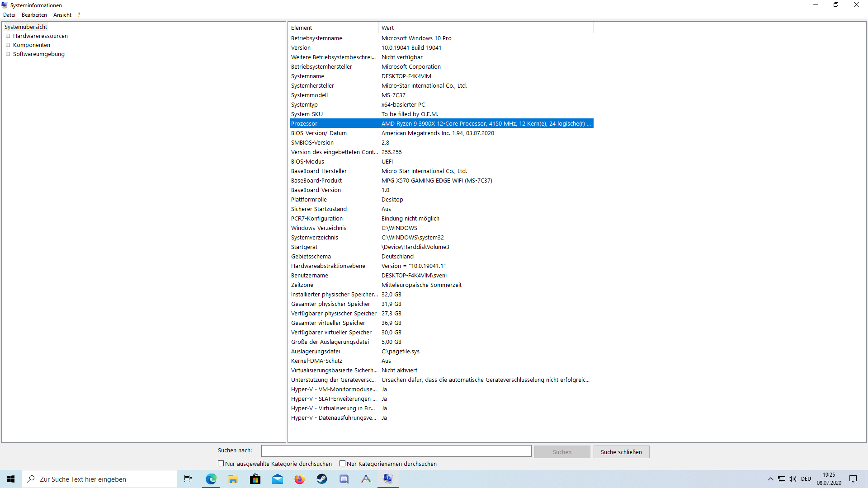The width and height of the screenshot is (868, 488).
Task: Enable 'Nur ausgewählte Kategorie durchsuchen' checkbox
Action: 221,464
